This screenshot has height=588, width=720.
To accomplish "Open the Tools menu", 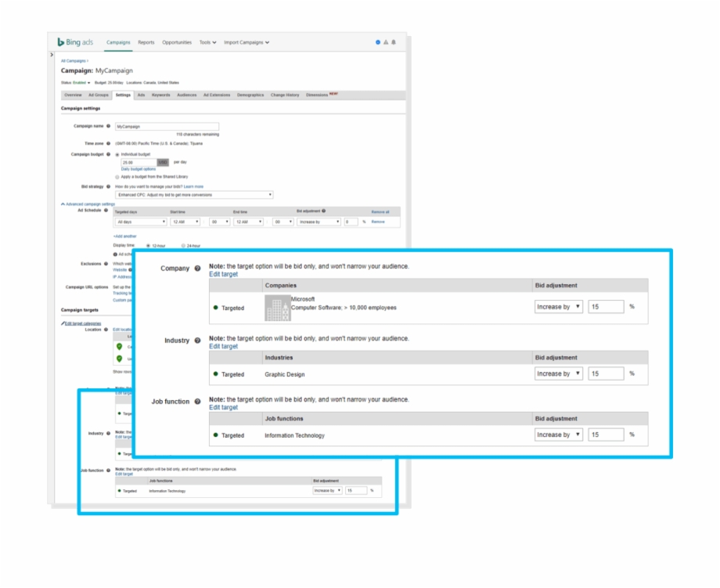I will (x=206, y=43).
